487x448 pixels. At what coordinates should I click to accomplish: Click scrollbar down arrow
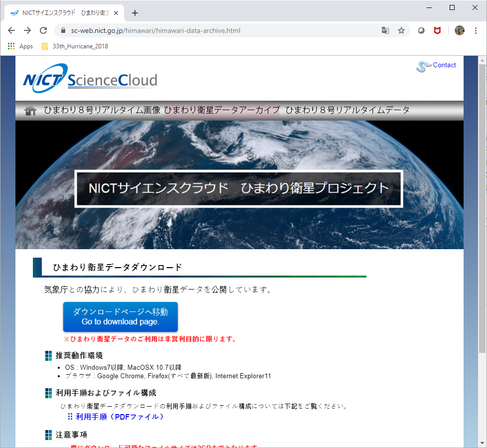(482, 443)
